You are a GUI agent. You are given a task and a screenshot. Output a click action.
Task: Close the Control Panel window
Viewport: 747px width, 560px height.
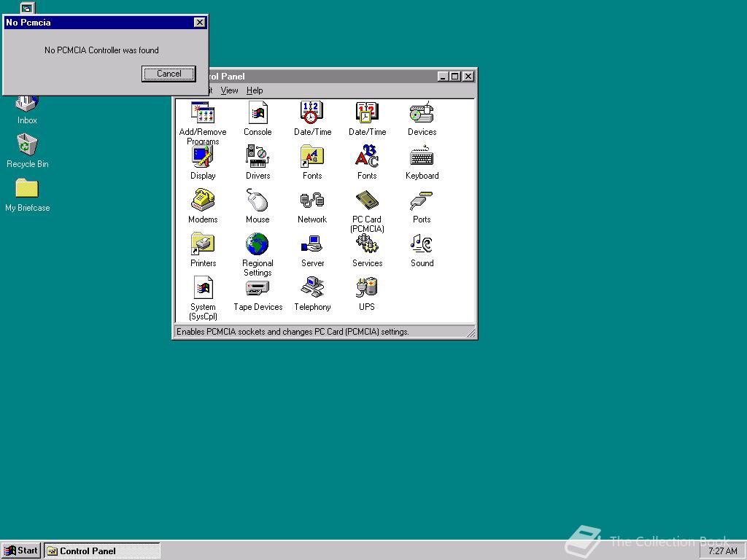point(468,76)
